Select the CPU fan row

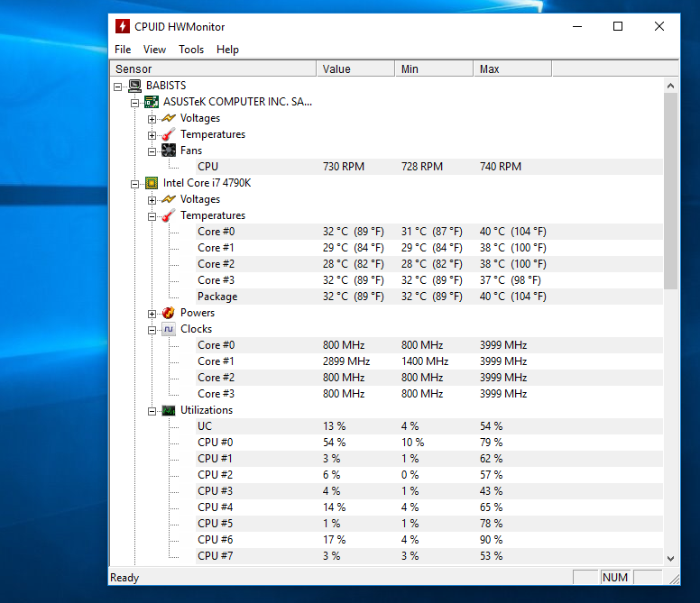pos(429,167)
